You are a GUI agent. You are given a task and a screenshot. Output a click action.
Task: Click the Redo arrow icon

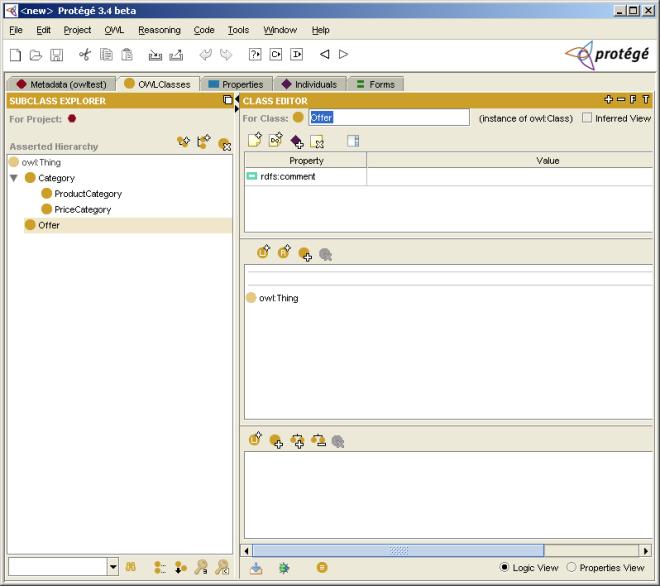point(226,55)
